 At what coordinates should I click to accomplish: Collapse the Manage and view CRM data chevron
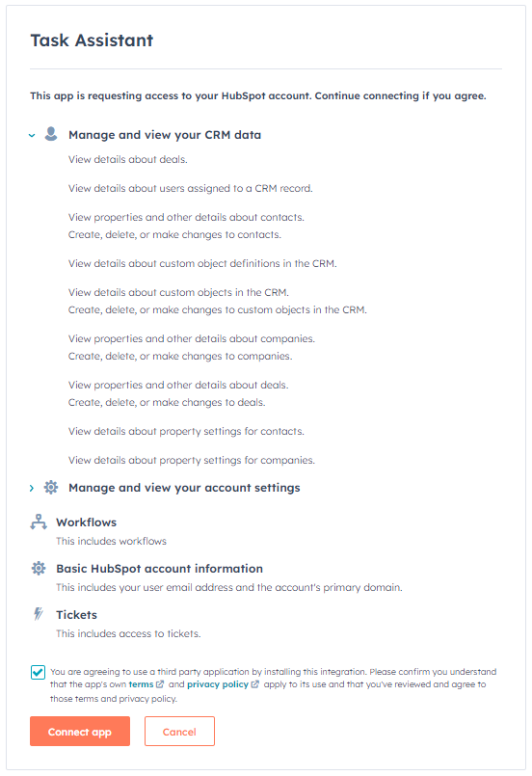coord(32,135)
